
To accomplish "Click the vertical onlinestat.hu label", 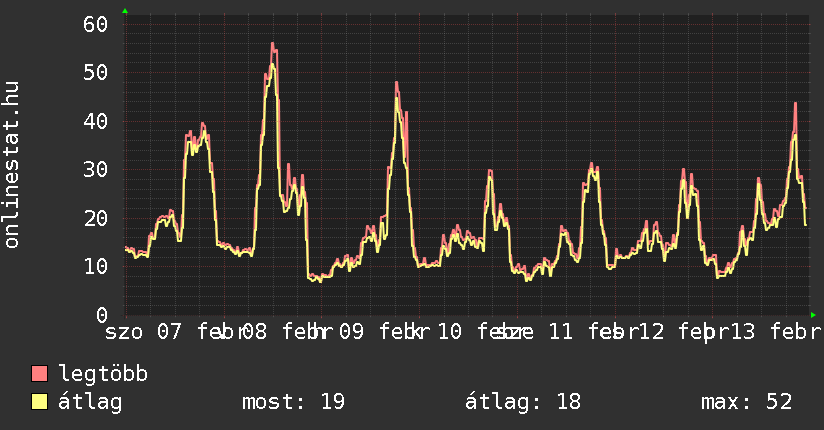I will coord(12,165).
